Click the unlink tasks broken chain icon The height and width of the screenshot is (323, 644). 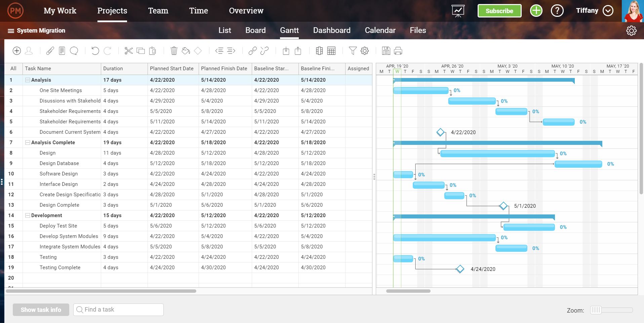tap(265, 51)
